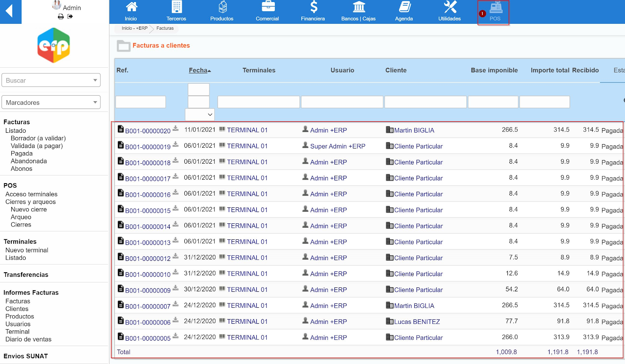Open the Terceros menu
The image size is (625, 364).
tap(176, 12)
